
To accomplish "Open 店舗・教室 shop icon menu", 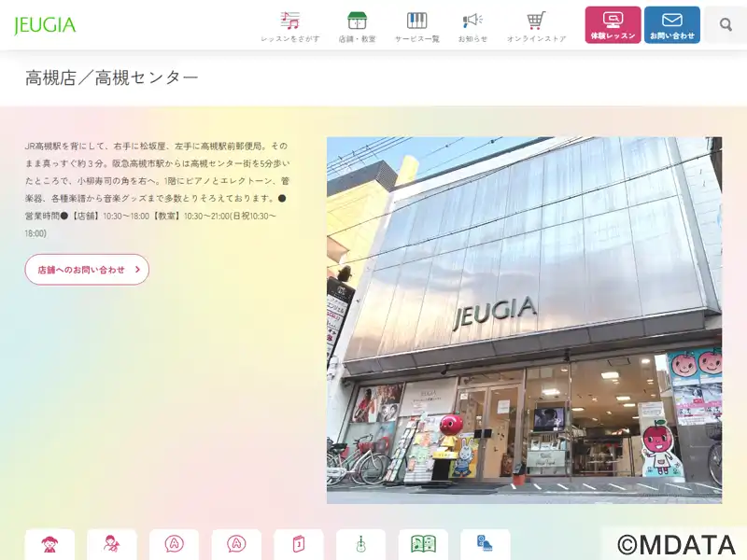I will (357, 27).
